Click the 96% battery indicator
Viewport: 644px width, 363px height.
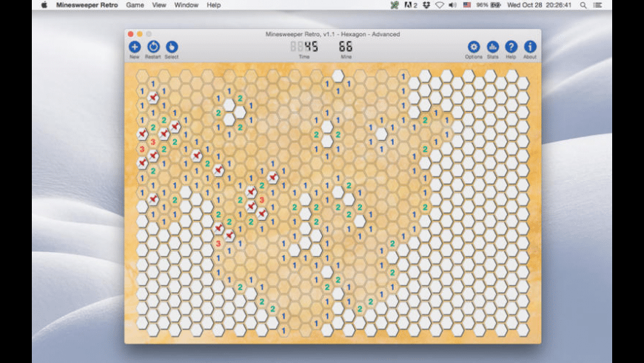coord(489,5)
